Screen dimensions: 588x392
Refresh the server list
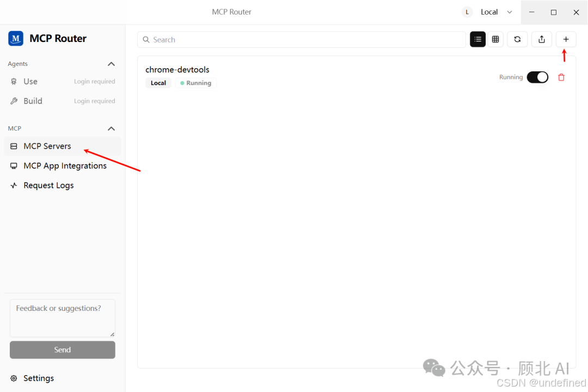pos(517,39)
